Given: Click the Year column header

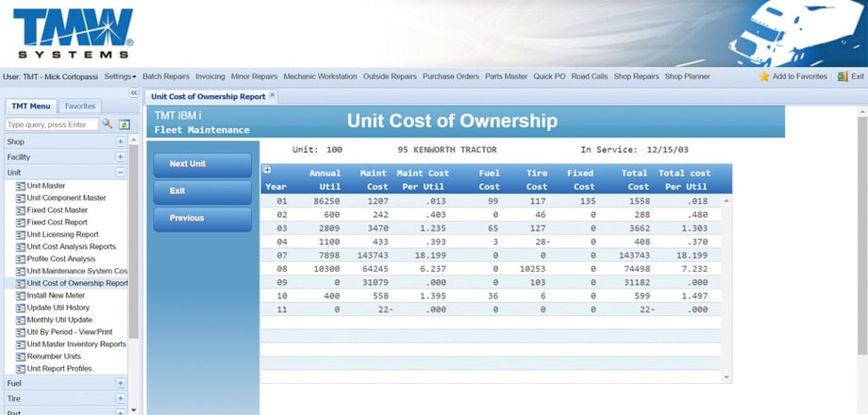Looking at the screenshot, I should [x=275, y=187].
